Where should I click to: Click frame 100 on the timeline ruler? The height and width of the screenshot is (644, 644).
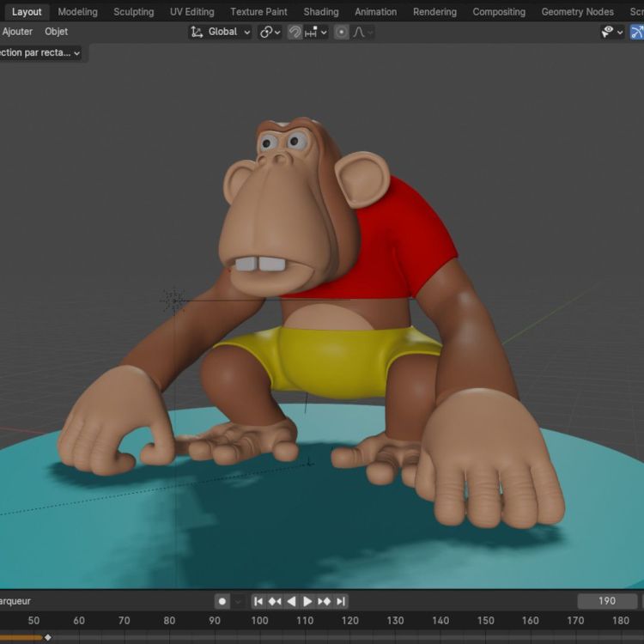259,620
